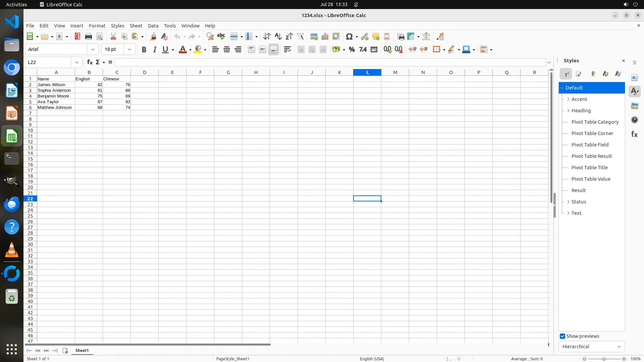This screenshot has width=644, height=362.
Task: Select the Pivot Table Result style
Action: click(x=591, y=156)
